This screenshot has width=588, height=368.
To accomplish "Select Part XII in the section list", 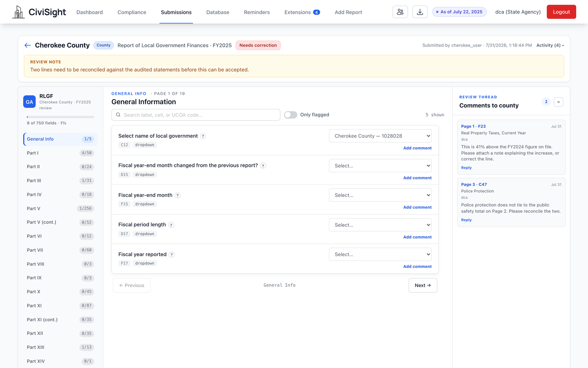I will pos(60,333).
